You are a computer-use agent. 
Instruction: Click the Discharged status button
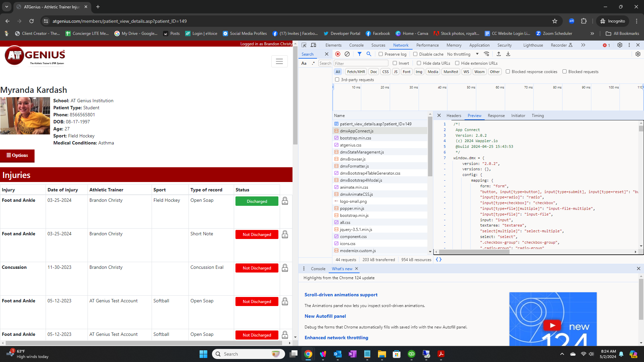click(x=257, y=201)
